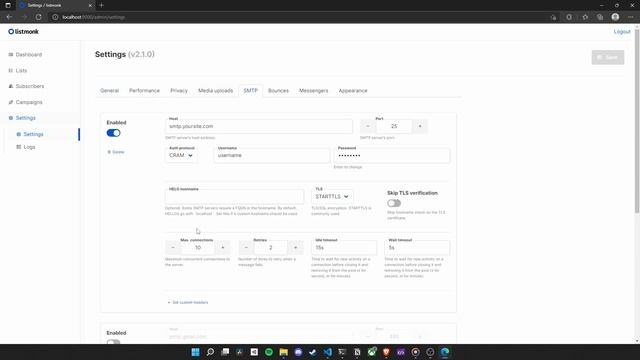Viewport: 640px width, 360px height.
Task: Click the localhost address bar URL
Action: (94, 17)
